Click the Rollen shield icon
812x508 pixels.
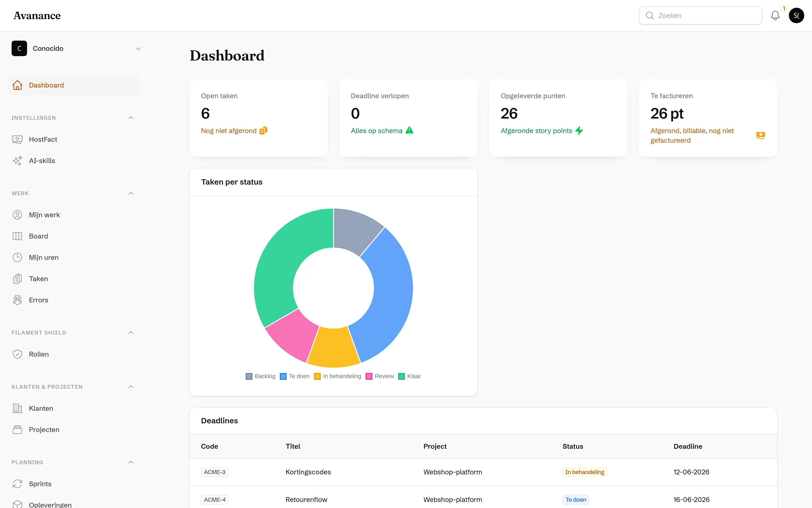tap(17, 354)
